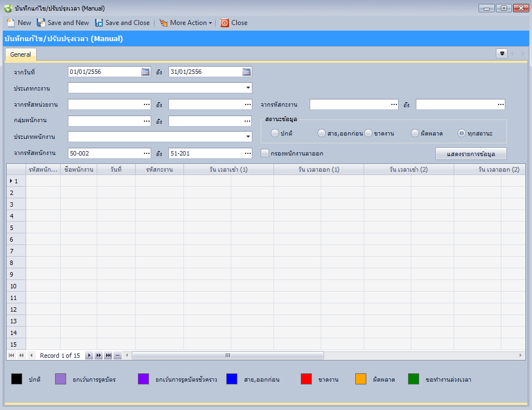Image resolution: width=532 pixels, height=410 pixels.
Task: Click the red ขาดงาน color swatch
Action: [x=306, y=379]
